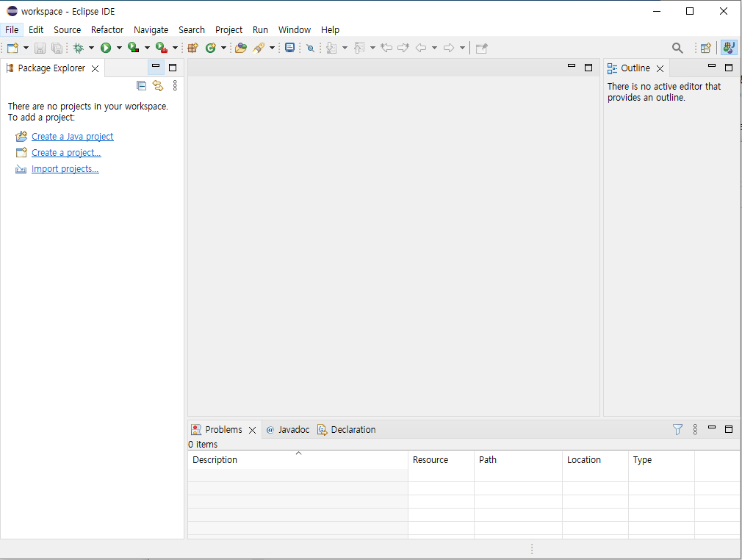The width and height of the screenshot is (742, 560).
Task: Open the Refactor menu
Action: click(x=107, y=30)
